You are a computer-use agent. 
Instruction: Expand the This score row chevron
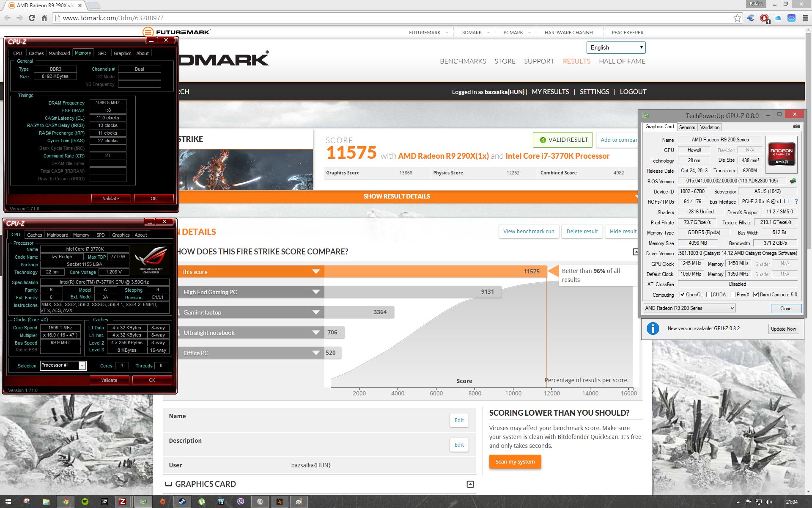pos(316,272)
